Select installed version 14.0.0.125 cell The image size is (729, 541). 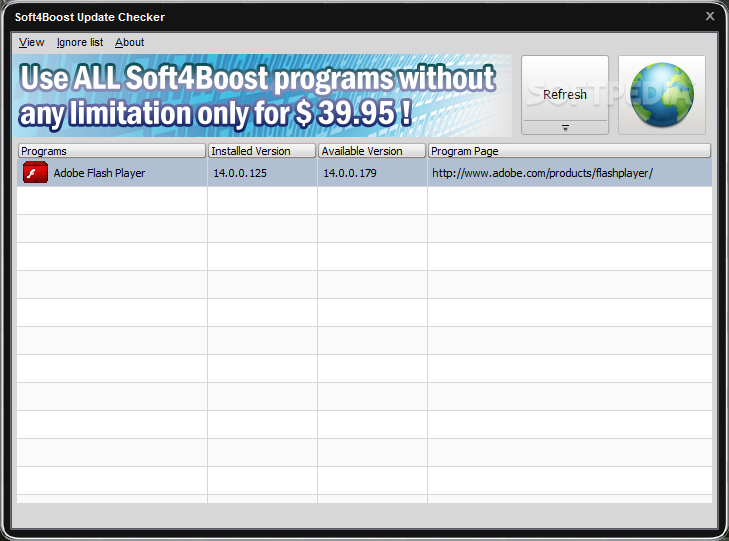point(262,173)
